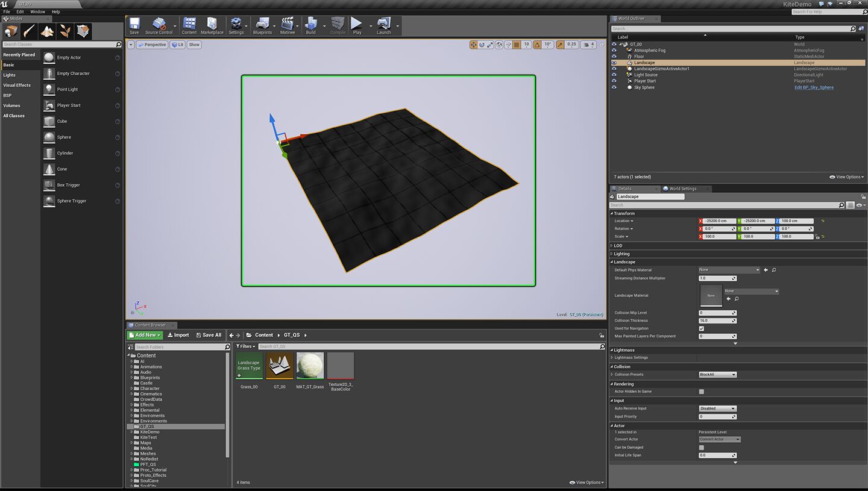Select Landscape mode in Modes panel
This screenshot has width=868, height=491.
point(47,31)
